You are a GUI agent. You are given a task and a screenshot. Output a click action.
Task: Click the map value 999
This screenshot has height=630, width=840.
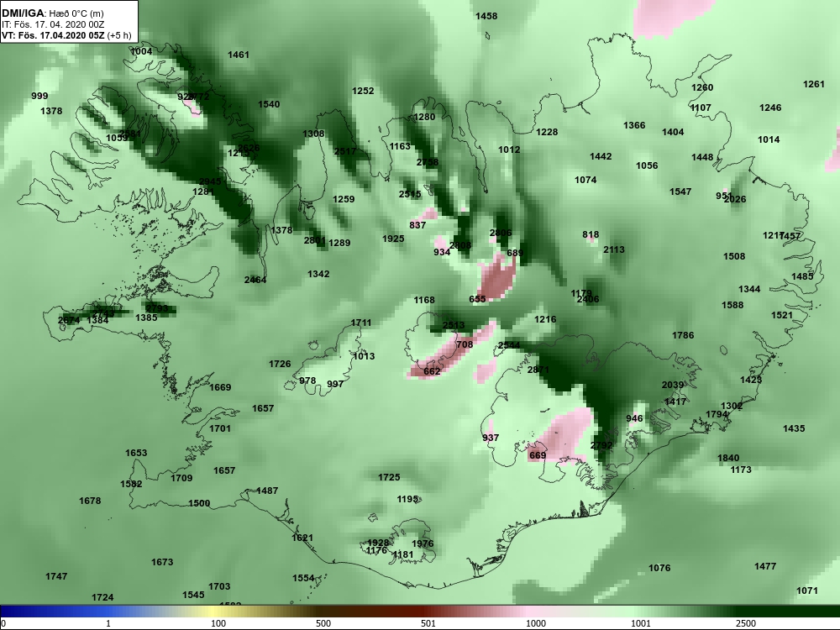click(x=39, y=96)
